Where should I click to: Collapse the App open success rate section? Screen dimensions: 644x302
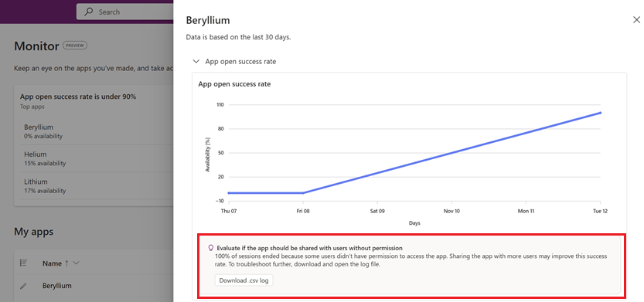pos(196,62)
